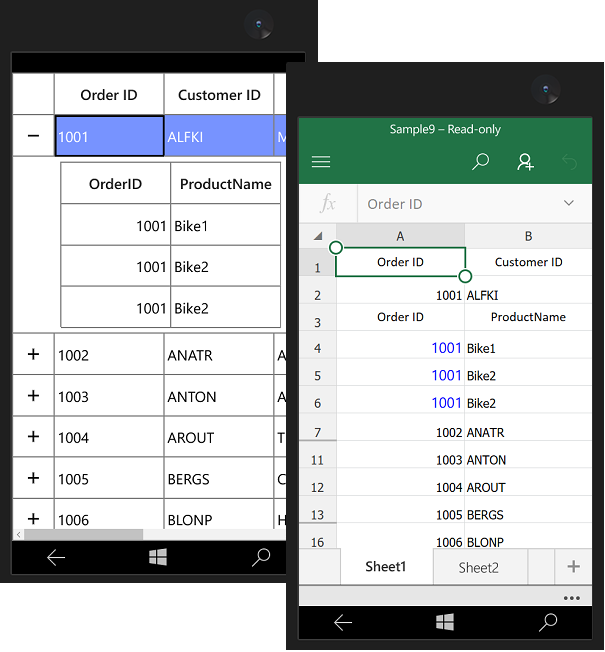Tap the undo arrow in Excel header
This screenshot has height=652, width=605.
[x=569, y=161]
